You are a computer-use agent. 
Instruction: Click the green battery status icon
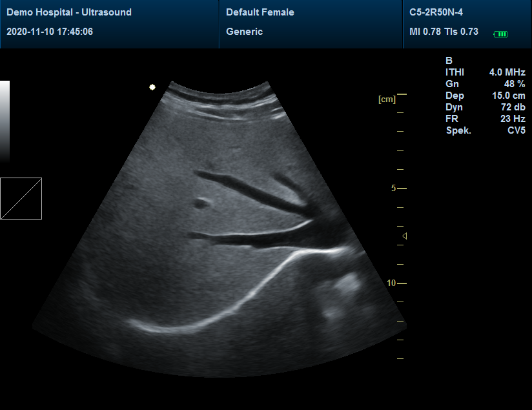point(500,34)
